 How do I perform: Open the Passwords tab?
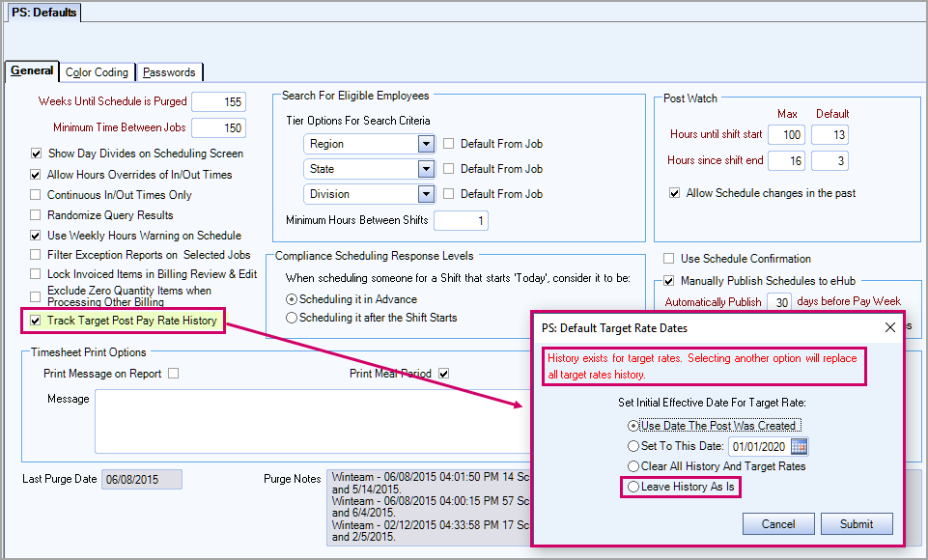(169, 72)
